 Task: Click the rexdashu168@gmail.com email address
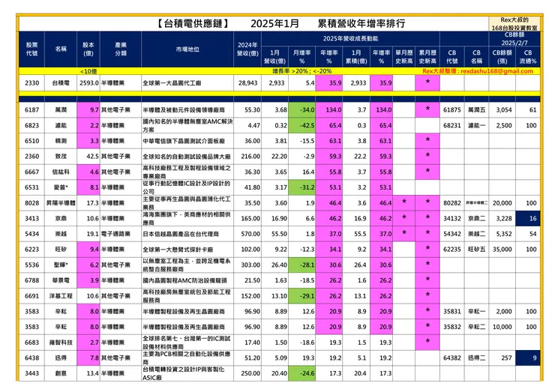496,71
